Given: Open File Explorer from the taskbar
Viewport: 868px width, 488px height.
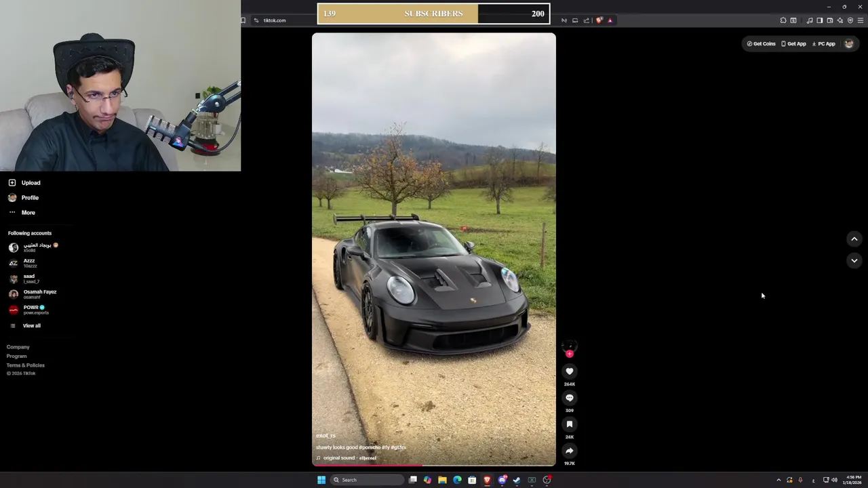Looking at the screenshot, I should (x=442, y=480).
